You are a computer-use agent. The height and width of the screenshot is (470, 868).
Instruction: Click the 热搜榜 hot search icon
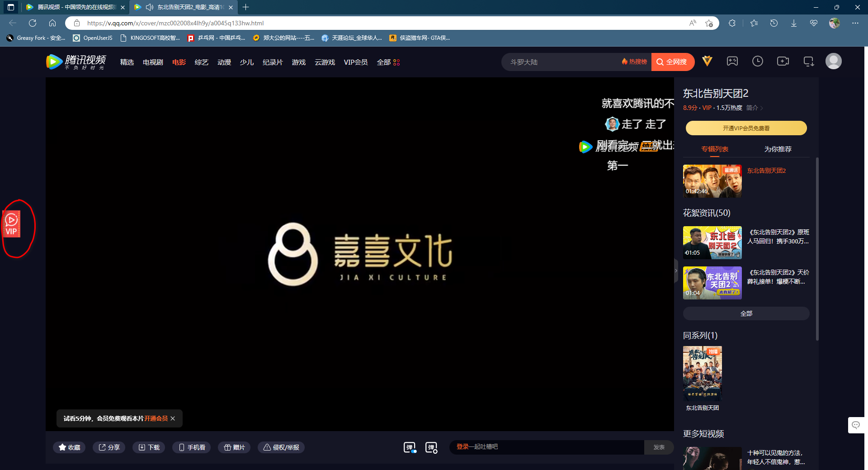[634, 62]
